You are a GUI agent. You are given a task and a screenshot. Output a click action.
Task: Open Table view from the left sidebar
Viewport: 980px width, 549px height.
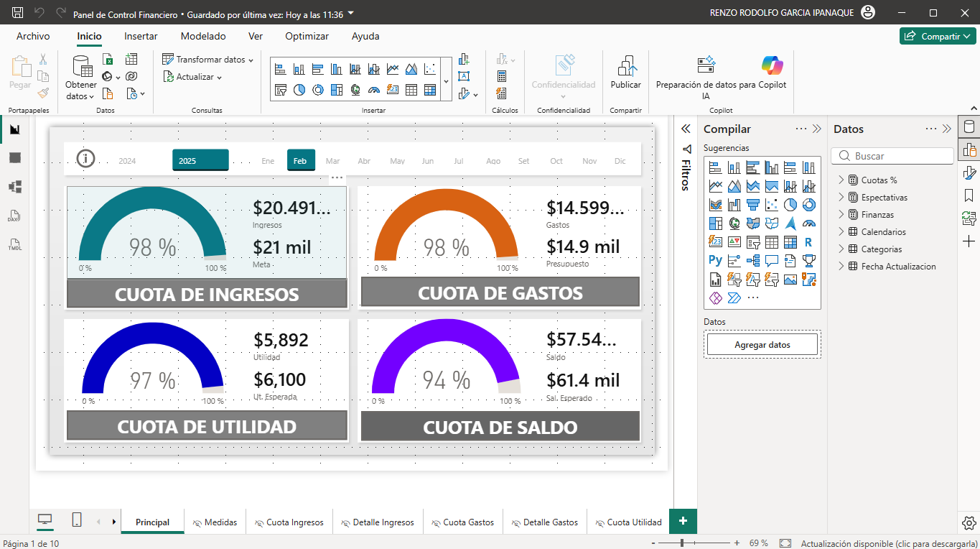14,157
